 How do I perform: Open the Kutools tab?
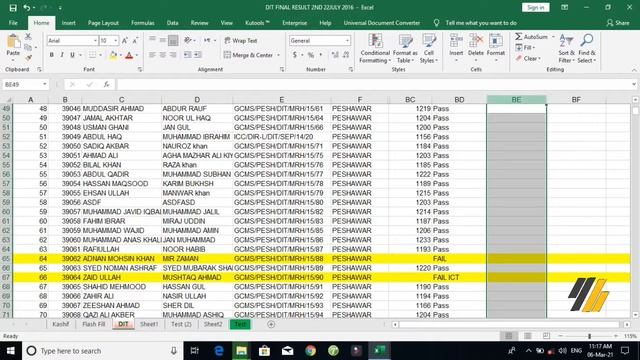click(x=257, y=23)
